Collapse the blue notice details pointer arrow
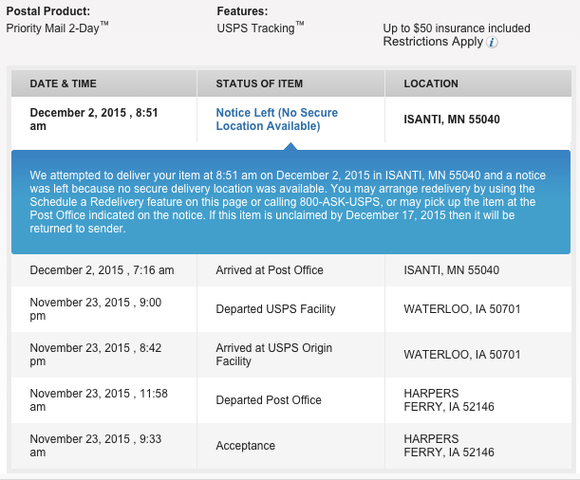This screenshot has width=580, height=480. point(291,147)
